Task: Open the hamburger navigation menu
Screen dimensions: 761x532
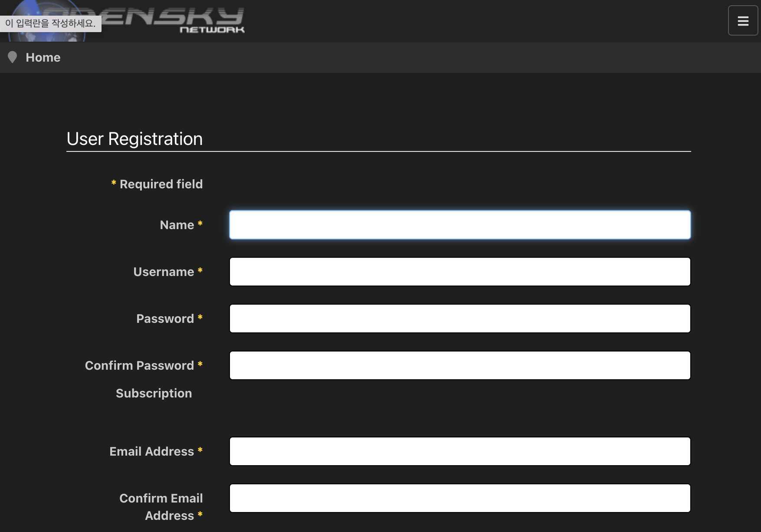Action: click(x=742, y=20)
